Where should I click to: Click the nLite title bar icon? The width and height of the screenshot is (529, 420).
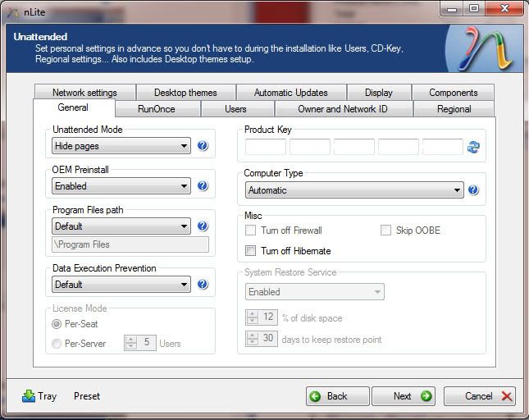(x=14, y=13)
